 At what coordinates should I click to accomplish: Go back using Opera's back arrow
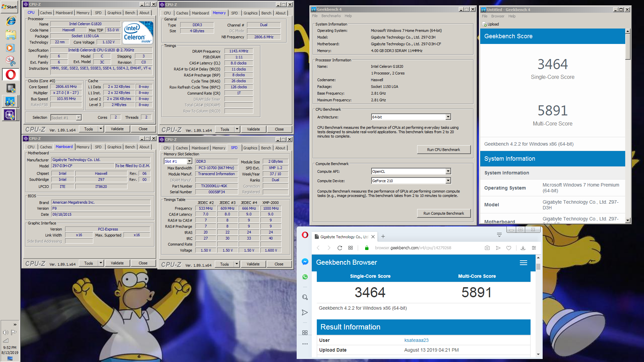coord(318,248)
